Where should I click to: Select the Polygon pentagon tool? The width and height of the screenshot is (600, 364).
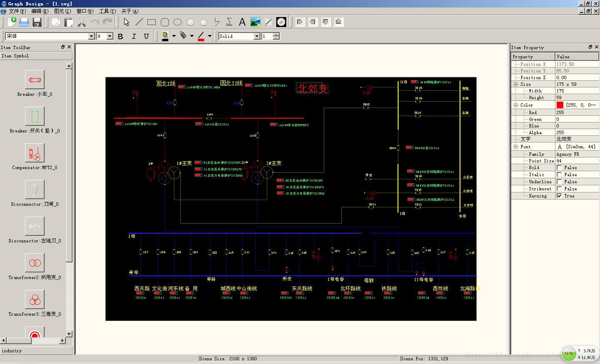tap(203, 22)
